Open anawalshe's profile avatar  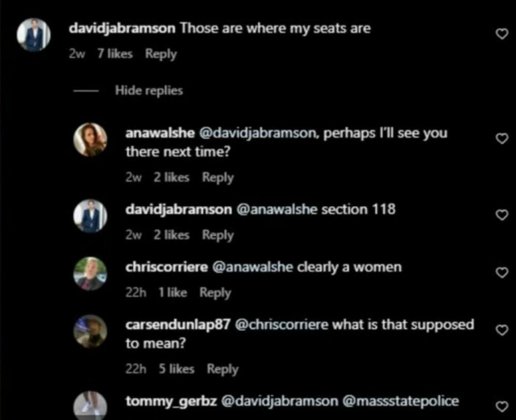[x=90, y=139]
